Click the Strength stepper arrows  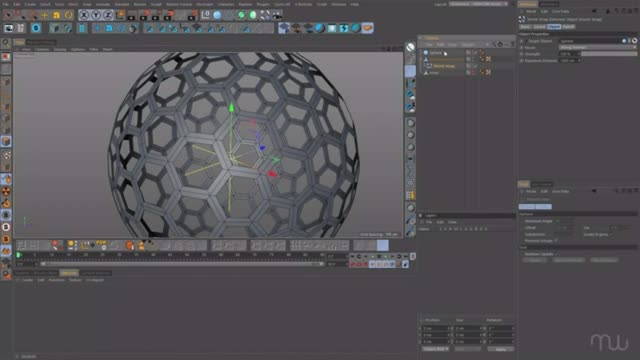tap(578, 54)
